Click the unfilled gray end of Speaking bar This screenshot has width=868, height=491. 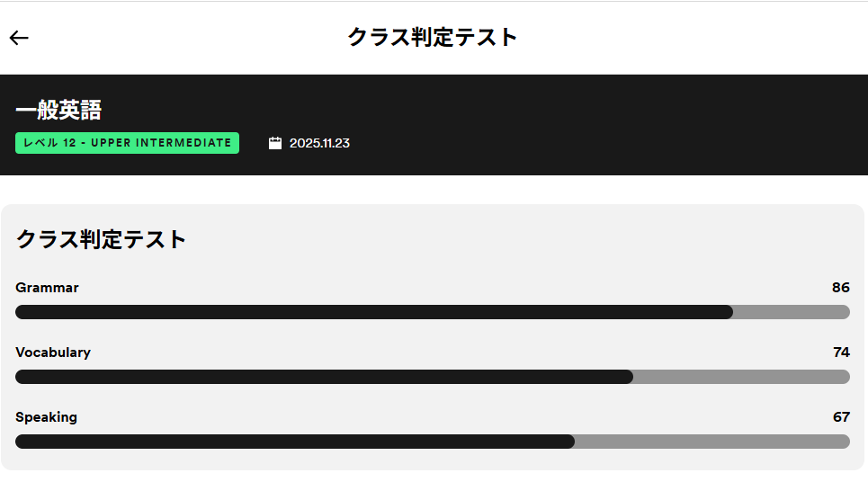(712, 442)
